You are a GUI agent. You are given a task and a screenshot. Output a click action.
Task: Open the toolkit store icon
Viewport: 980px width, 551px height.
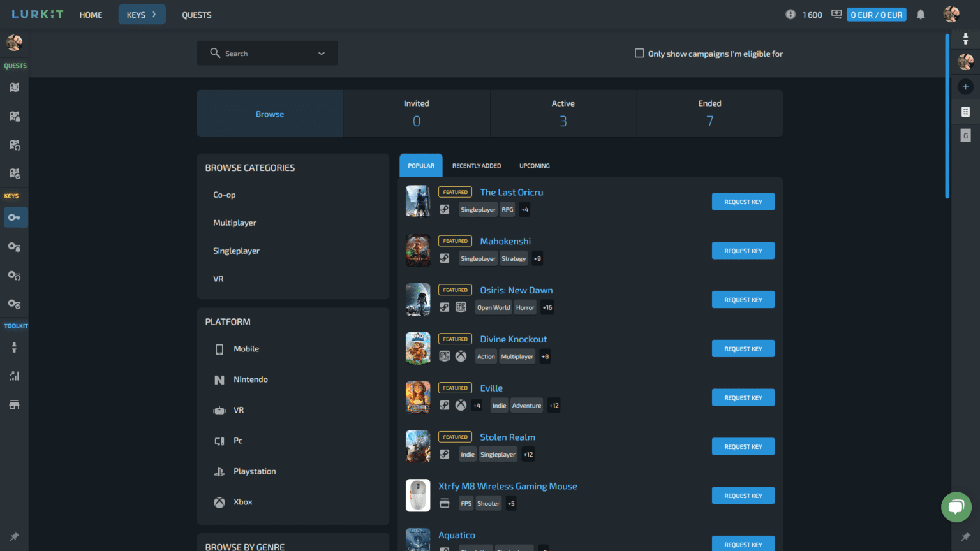[x=14, y=405]
